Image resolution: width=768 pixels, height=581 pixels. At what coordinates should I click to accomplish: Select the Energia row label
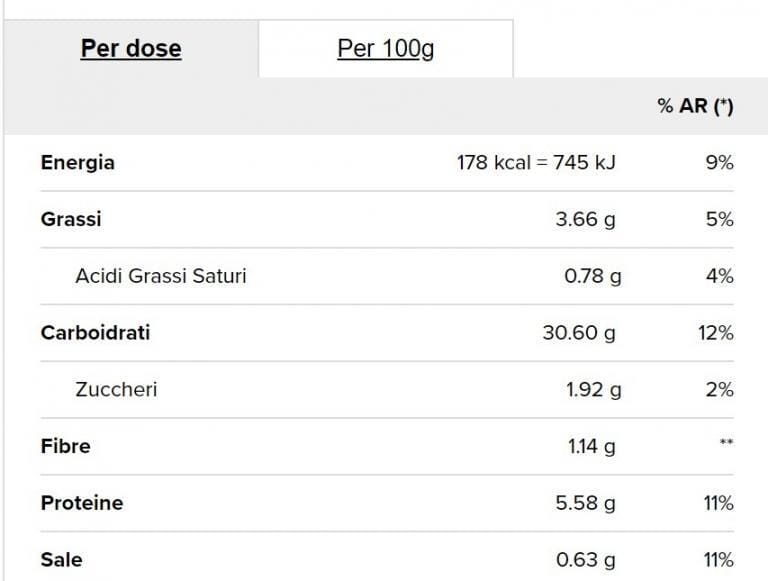78,163
